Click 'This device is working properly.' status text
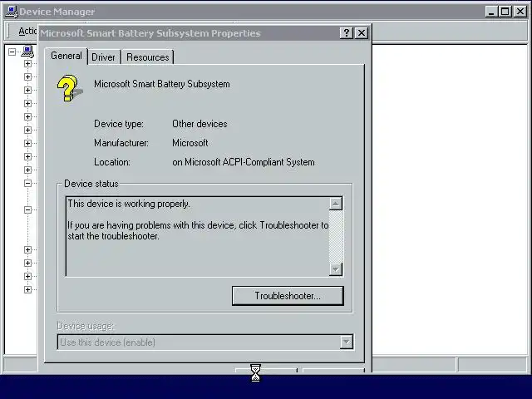The width and height of the screenshot is (532, 399). (x=129, y=204)
